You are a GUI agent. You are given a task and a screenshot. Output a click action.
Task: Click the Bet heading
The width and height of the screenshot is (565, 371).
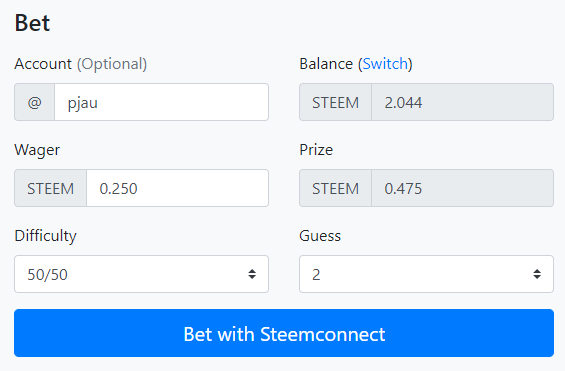coord(32,23)
